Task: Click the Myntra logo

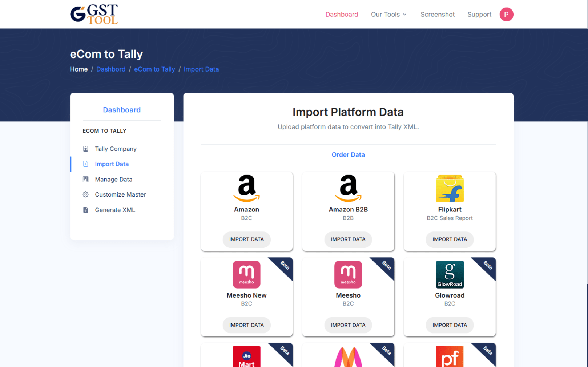Action: pos(348,357)
